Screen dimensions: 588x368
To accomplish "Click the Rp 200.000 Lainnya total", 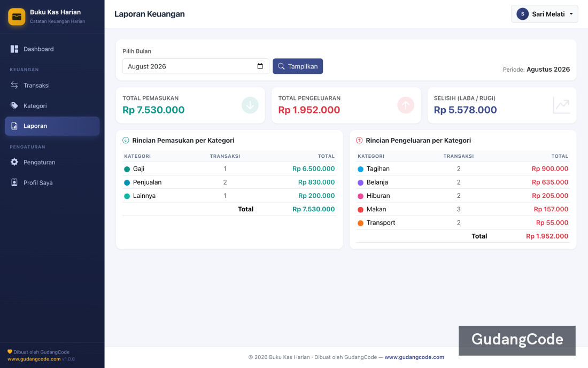I will point(316,196).
